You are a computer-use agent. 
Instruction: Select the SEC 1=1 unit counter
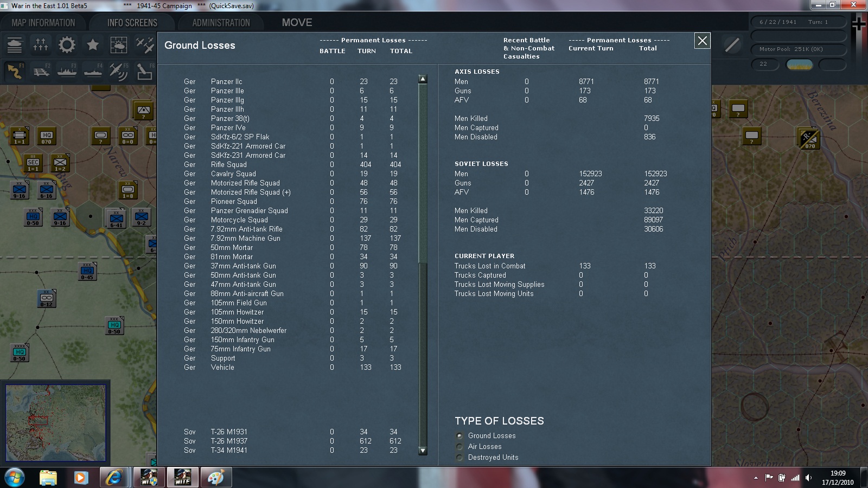[33, 164]
